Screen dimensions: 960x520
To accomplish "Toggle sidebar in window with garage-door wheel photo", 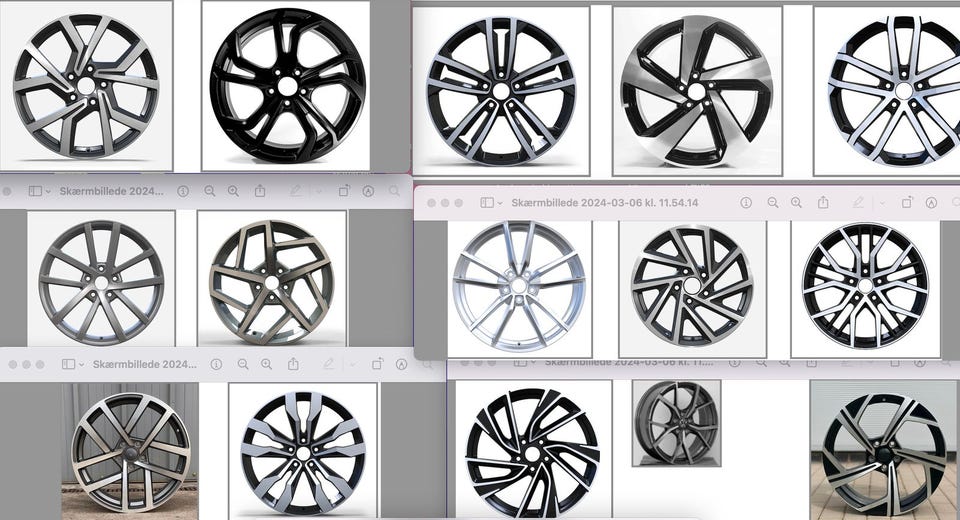I will tap(69, 364).
